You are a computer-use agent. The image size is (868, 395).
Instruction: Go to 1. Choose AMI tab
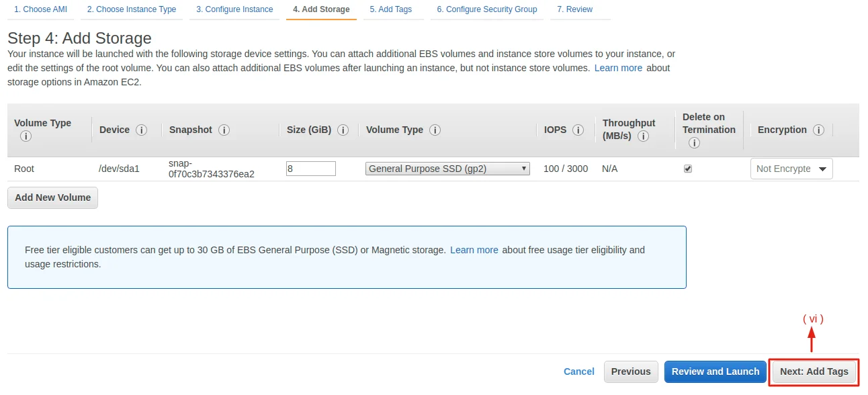41,9
